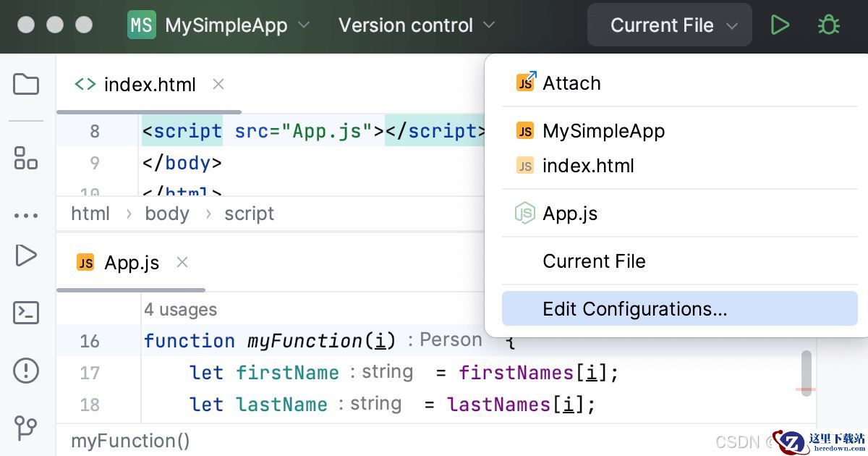Open the Git tool window
The image size is (868, 456).
coord(26,427)
